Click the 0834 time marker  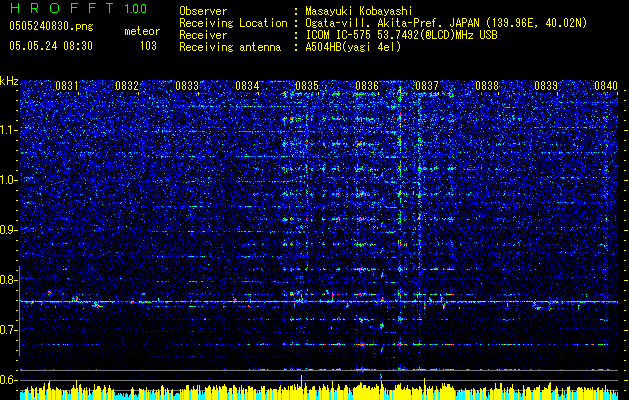247,86
